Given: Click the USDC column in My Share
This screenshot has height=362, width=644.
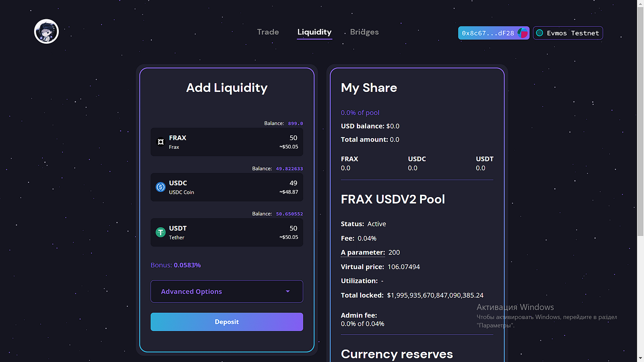Looking at the screenshot, I should 417,163.
